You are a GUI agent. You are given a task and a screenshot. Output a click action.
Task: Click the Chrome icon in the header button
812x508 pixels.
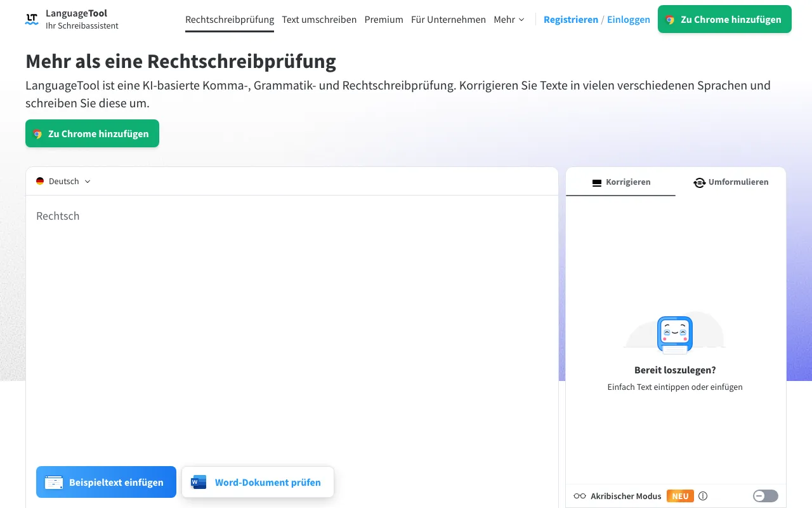[x=670, y=20]
